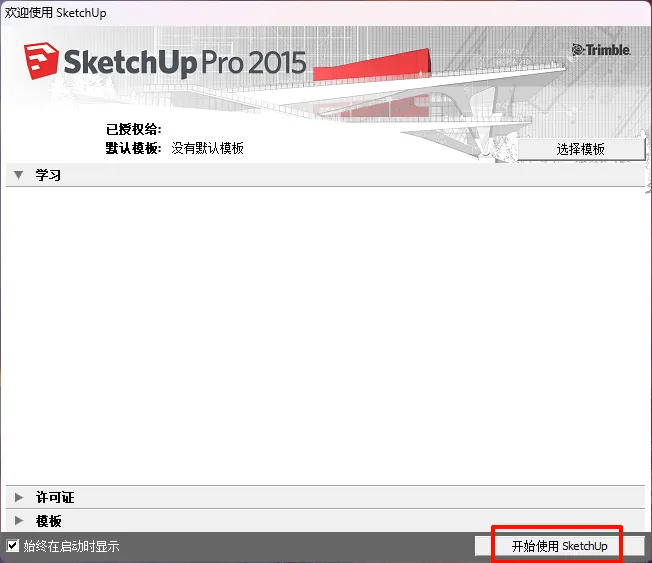The height and width of the screenshot is (563, 652).
Task: Click the SketchUp red logo icon
Action: click(x=41, y=60)
